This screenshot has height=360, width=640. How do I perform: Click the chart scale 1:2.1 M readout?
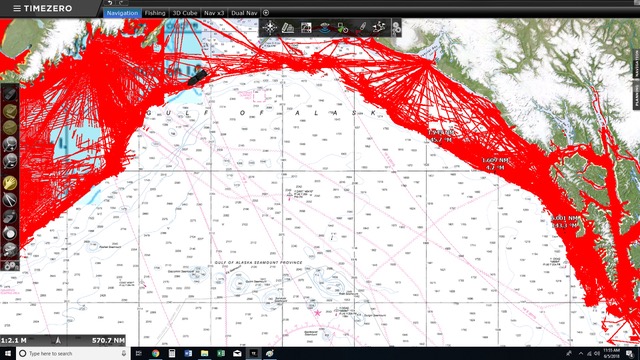[14, 340]
